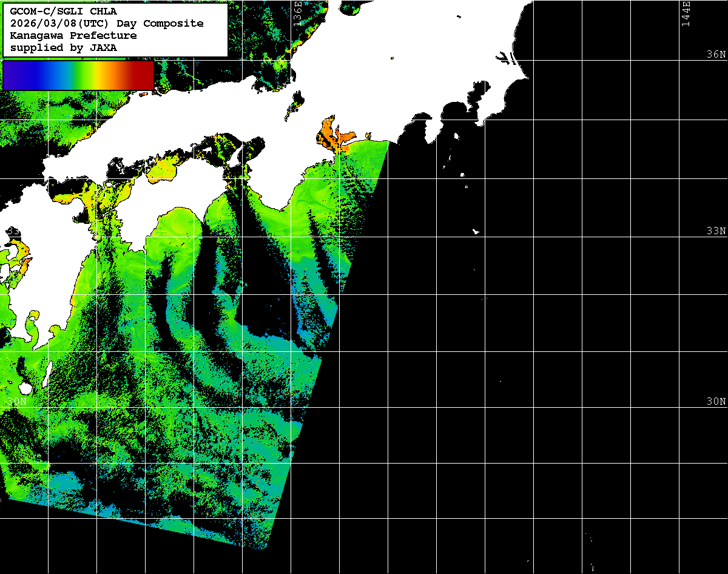Click the '30N' latitude label on right edge
Image resolution: width=728 pixels, height=574 pixels.
click(x=716, y=402)
